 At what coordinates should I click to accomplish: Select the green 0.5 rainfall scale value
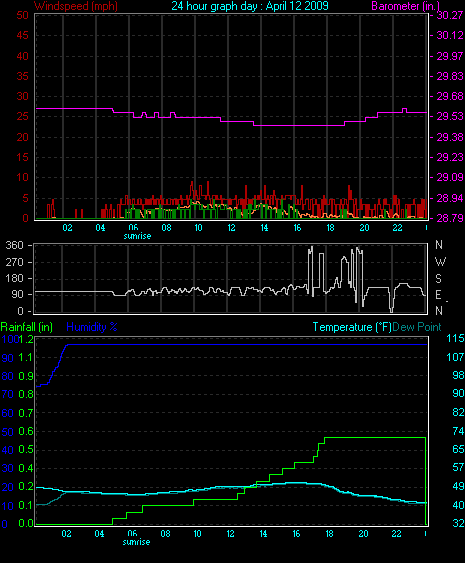(26, 450)
